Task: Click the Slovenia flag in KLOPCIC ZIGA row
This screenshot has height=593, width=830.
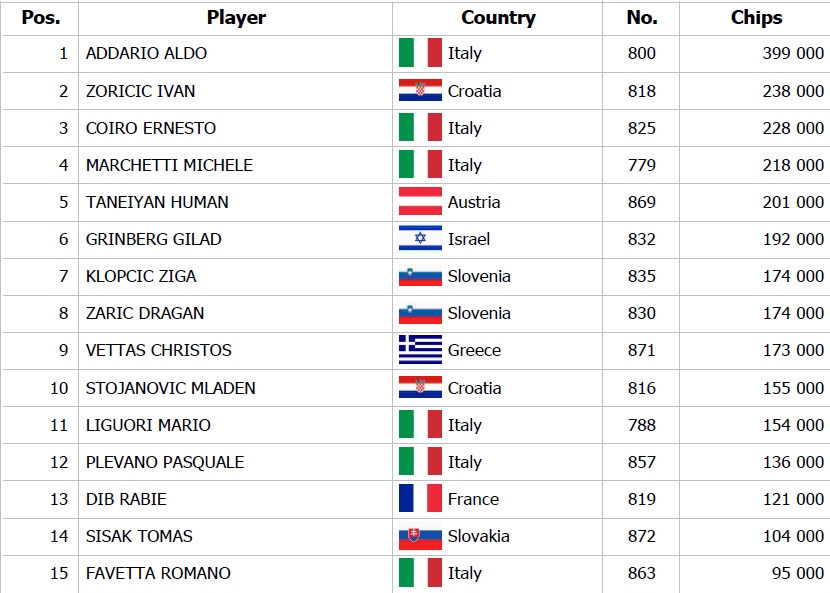Action: pyautogui.click(x=420, y=276)
